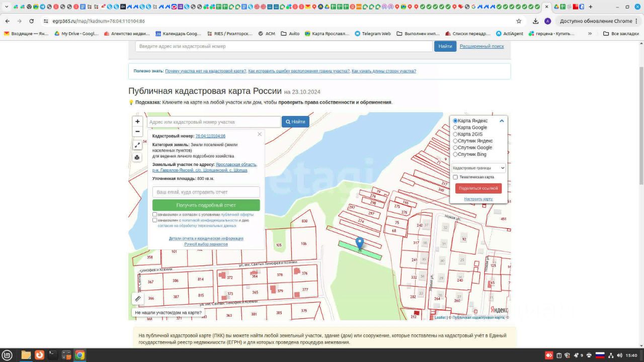Image resolution: width=644 pixels, height=362 pixels.
Task: Reload the page in browser
Action: tap(31, 21)
